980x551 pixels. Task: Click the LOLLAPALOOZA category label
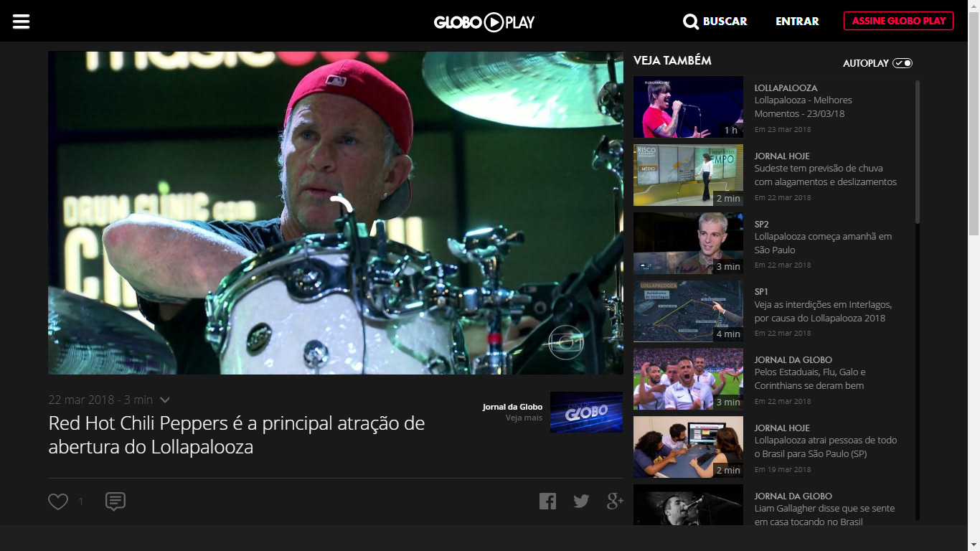point(786,88)
